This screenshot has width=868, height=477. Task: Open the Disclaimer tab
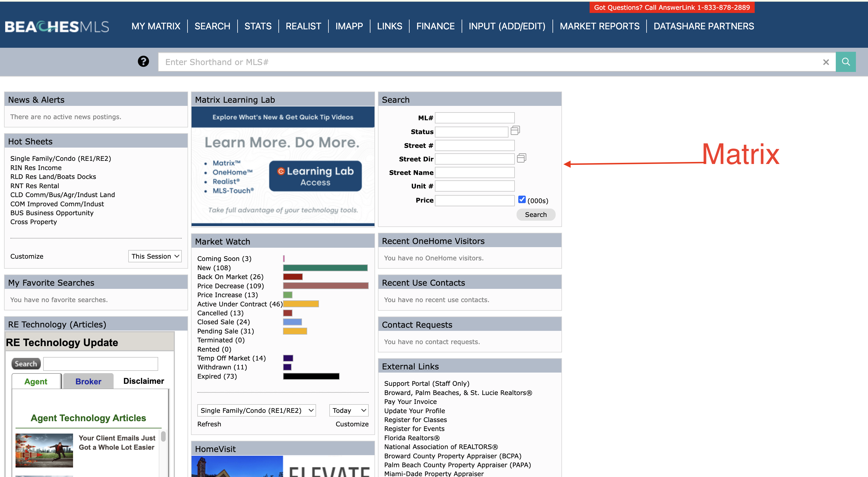point(144,381)
